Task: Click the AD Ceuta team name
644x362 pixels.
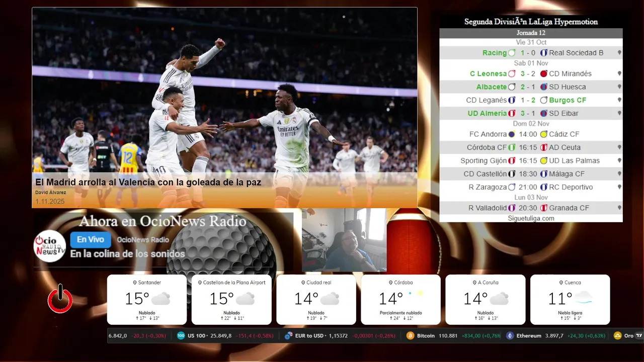Action: click(565, 147)
